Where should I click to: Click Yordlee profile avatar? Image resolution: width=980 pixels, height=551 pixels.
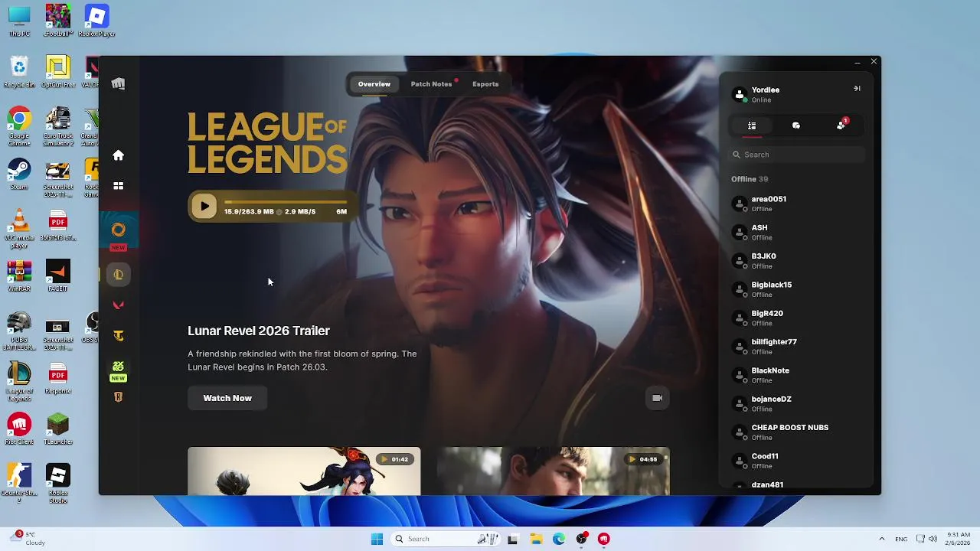(x=740, y=95)
